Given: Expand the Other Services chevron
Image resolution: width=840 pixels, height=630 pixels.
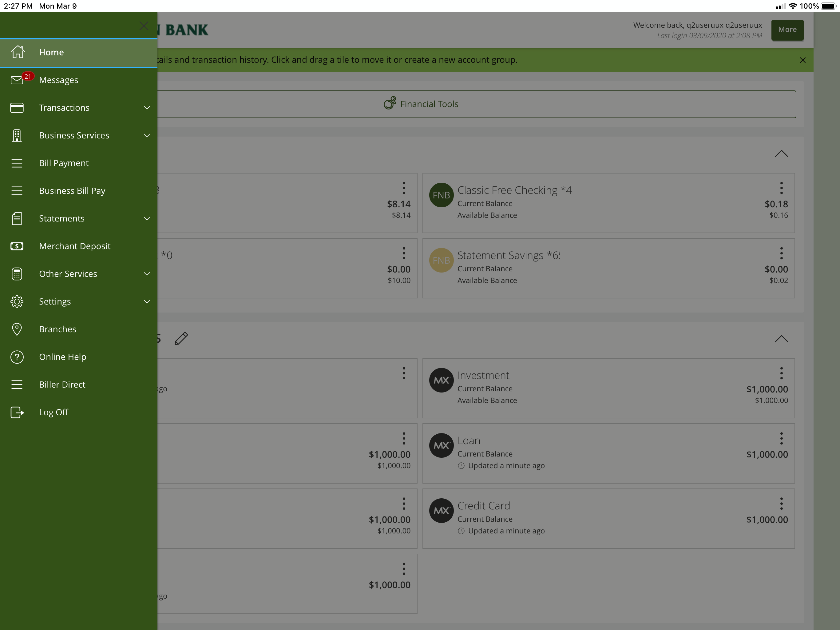Looking at the screenshot, I should click(147, 274).
